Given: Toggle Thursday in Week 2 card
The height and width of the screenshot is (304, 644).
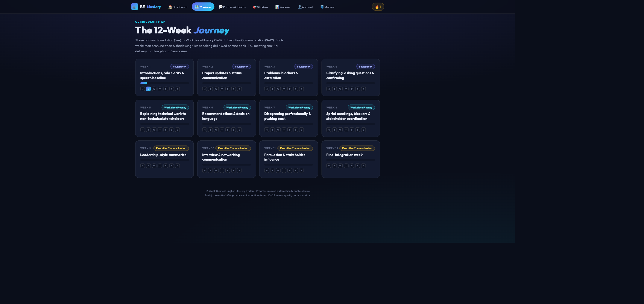Looking at the screenshot, I should 222,89.
